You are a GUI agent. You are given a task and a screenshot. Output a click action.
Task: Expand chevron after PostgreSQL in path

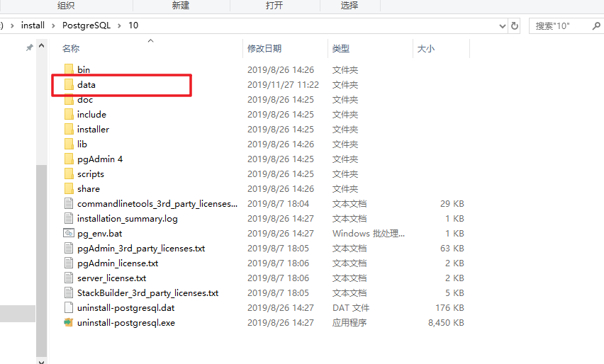(119, 25)
